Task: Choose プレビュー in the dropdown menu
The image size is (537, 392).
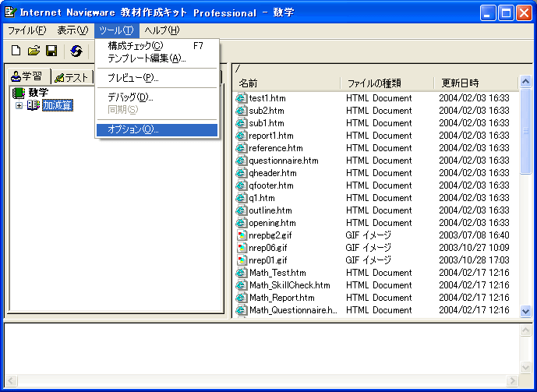Action: 132,78
